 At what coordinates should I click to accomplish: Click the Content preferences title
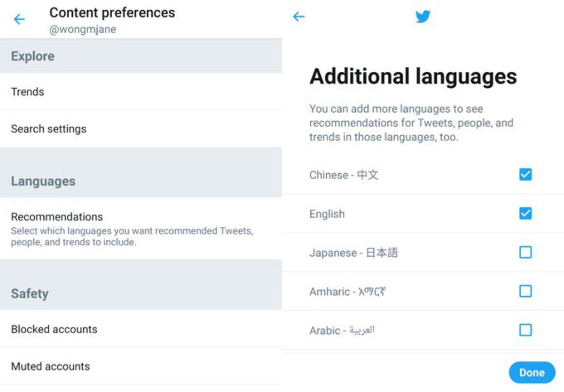click(112, 13)
